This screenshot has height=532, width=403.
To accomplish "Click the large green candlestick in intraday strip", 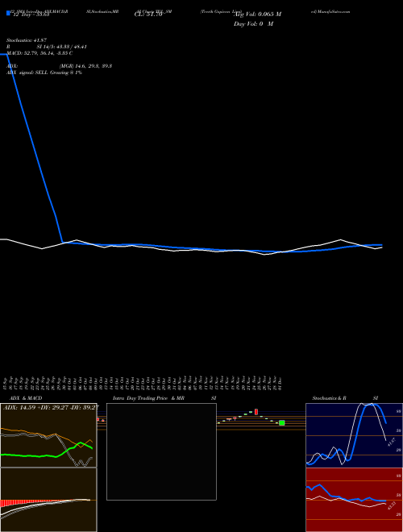I will (282, 422).
